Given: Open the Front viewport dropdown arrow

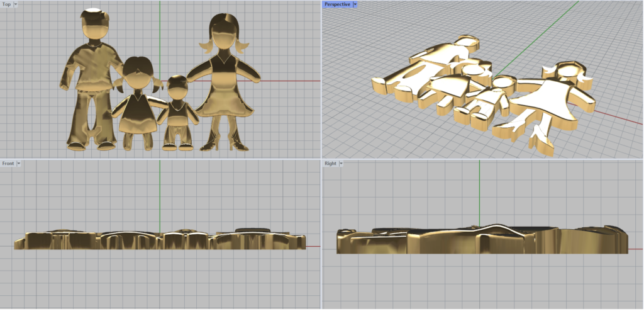Looking at the screenshot, I should pyautogui.click(x=19, y=164).
